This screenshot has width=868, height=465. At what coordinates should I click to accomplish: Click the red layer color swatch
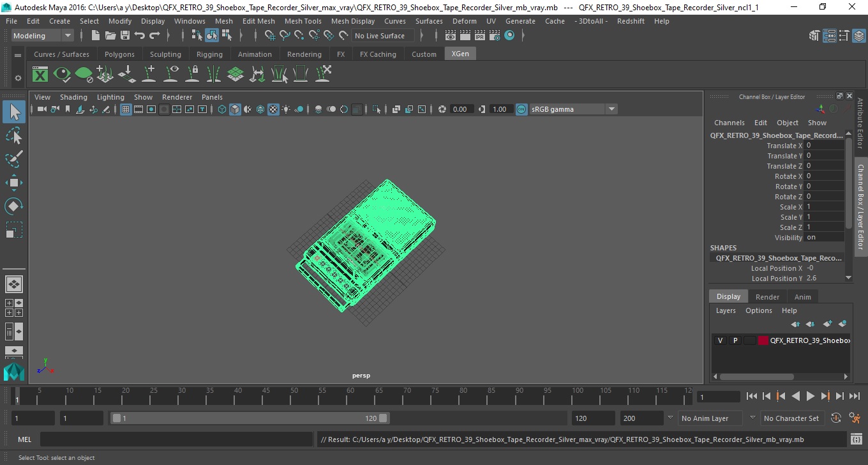[x=763, y=340]
